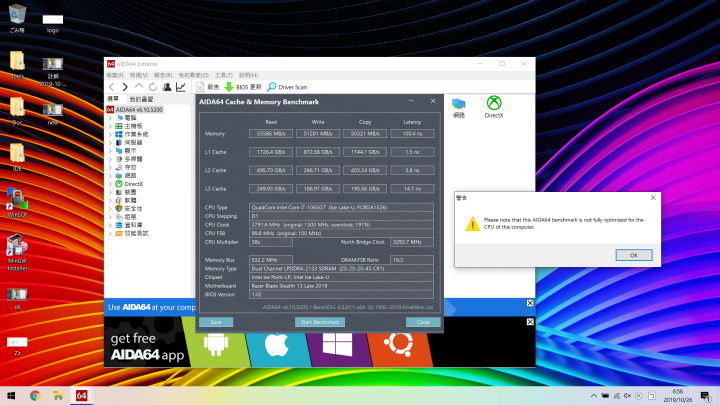Open the 網路 icon in the right pane
This screenshot has width=720, height=405.
pyautogui.click(x=459, y=108)
